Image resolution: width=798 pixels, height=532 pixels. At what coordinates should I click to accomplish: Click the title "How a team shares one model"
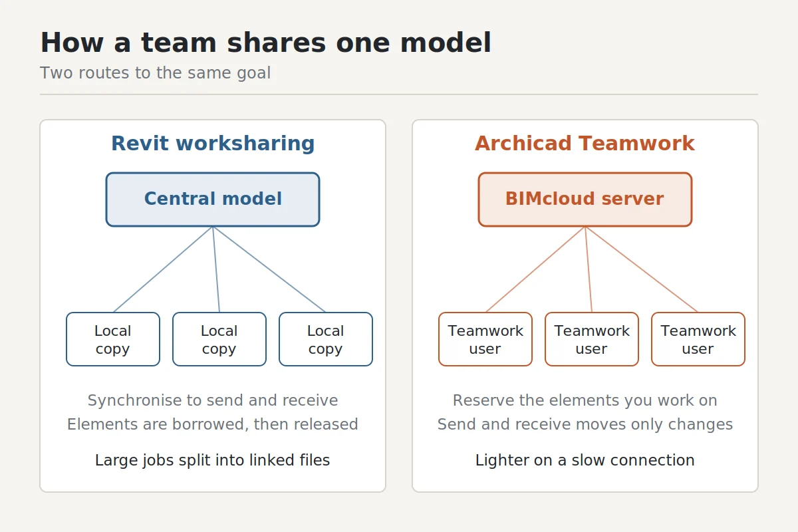[265, 43]
